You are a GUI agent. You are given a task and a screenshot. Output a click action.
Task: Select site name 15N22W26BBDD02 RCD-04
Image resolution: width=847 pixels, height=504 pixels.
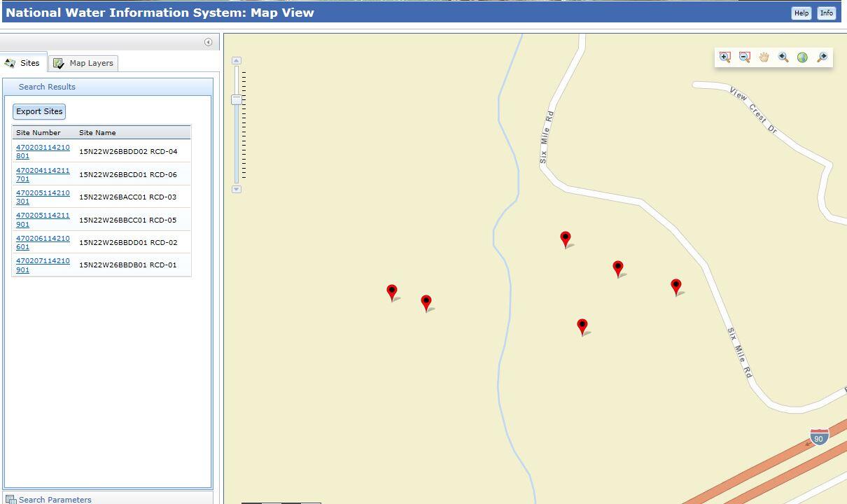(128, 152)
